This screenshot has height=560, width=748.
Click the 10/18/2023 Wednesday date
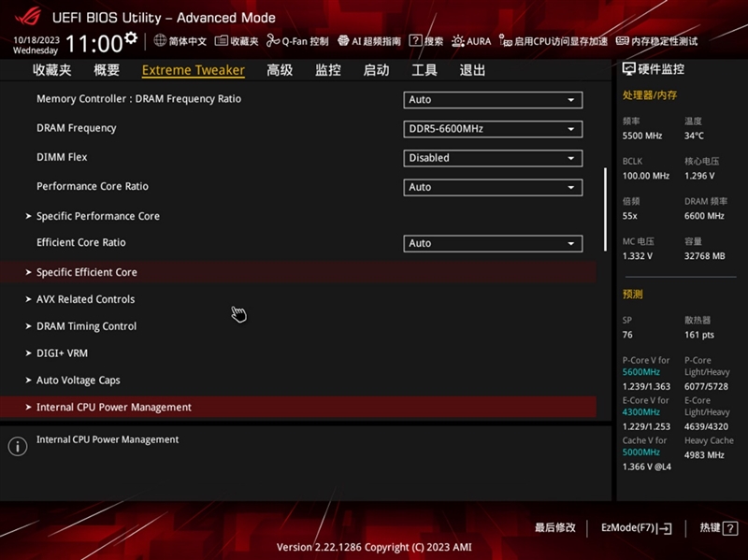(x=36, y=45)
